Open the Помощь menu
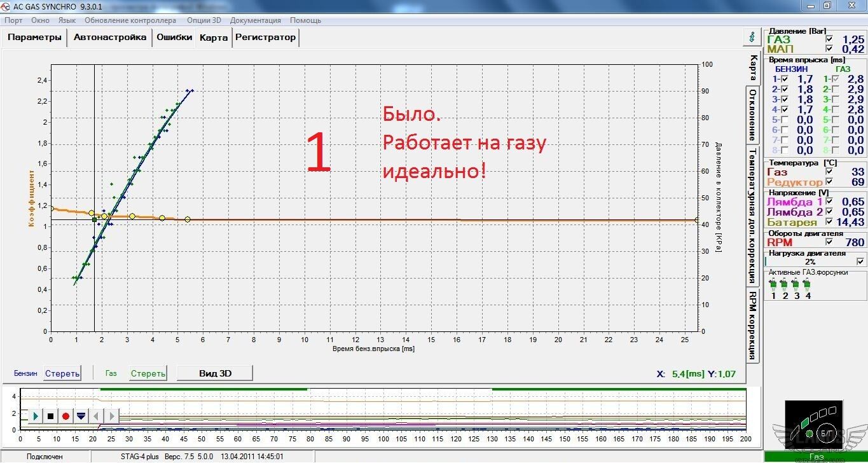868x463 pixels. pos(305,20)
